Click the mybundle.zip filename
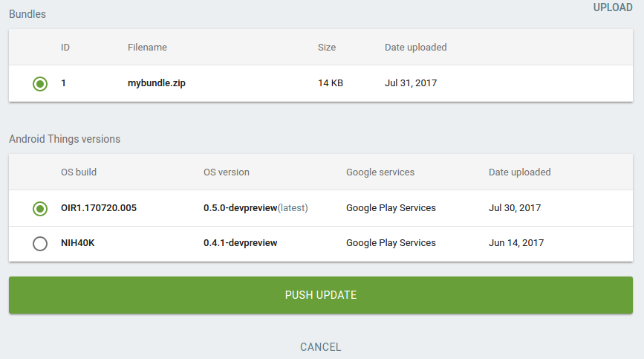This screenshot has height=359, width=644. tap(156, 83)
